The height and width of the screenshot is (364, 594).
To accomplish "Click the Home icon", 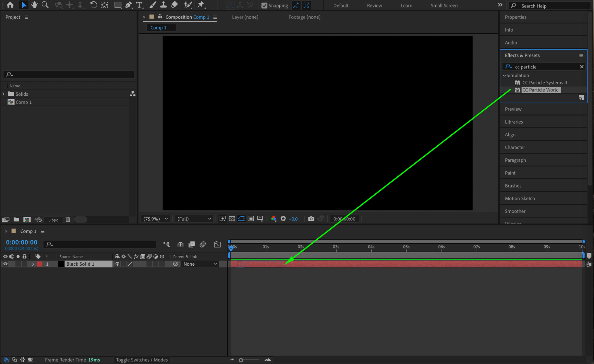I will click(x=10, y=5).
